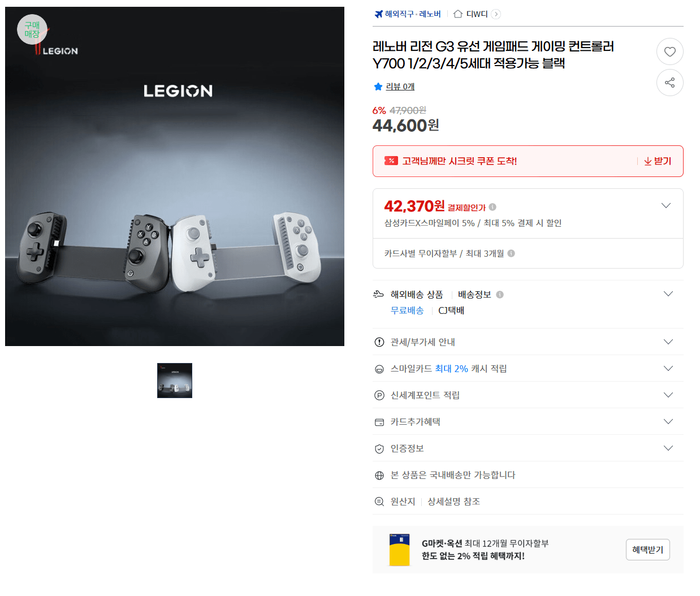700x596 pixels.
Task: Expand the 카드추가혜택 row
Action: click(x=528, y=421)
